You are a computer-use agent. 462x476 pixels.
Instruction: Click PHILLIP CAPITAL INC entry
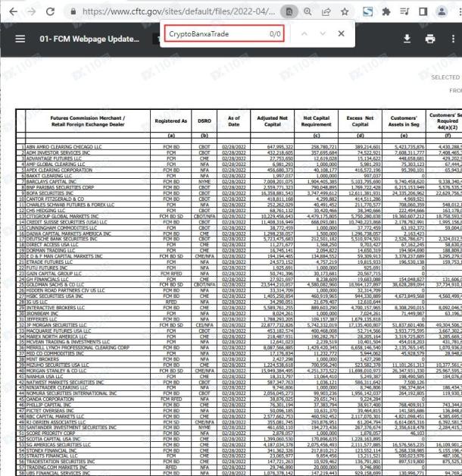coord(48,405)
